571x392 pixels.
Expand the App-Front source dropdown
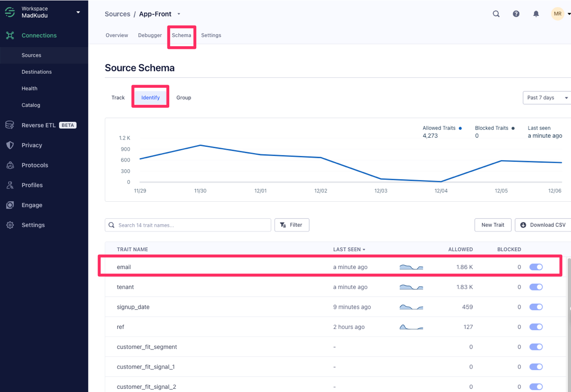(x=178, y=14)
